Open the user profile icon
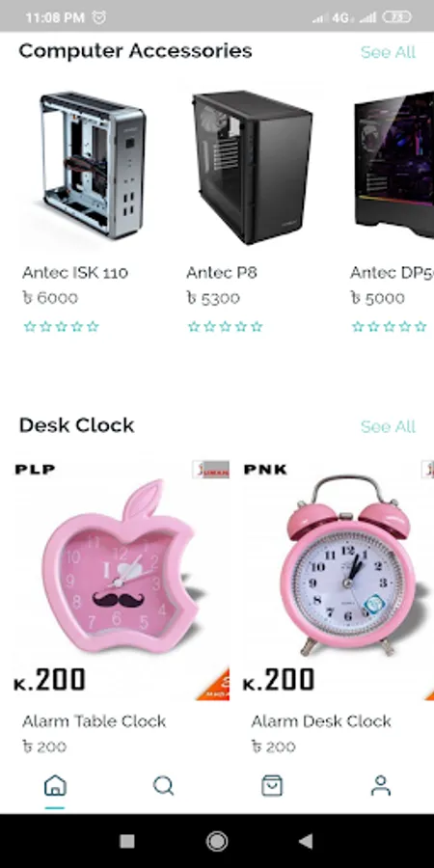Image resolution: width=434 pixels, height=868 pixels. [x=380, y=785]
